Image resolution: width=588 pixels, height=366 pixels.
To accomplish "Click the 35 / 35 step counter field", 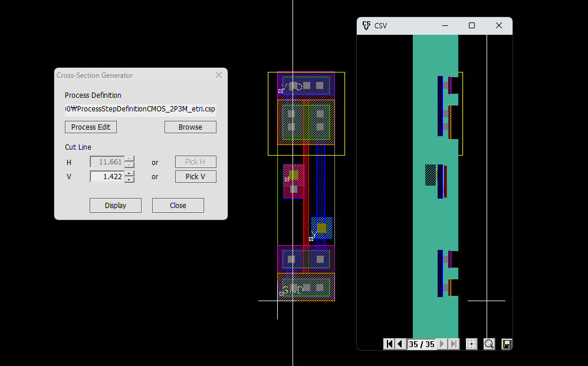I will 422,344.
